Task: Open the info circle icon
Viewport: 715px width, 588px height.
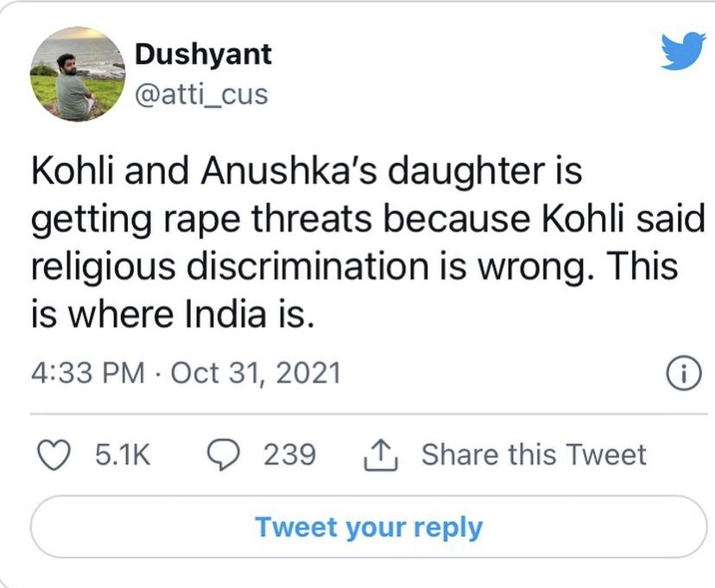Action: [682, 374]
